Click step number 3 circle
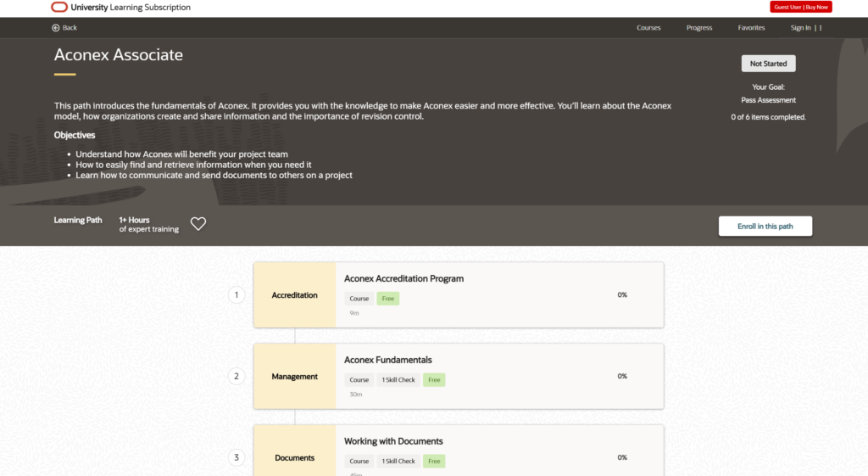Viewport: 868px width, 476px height. coord(236,458)
